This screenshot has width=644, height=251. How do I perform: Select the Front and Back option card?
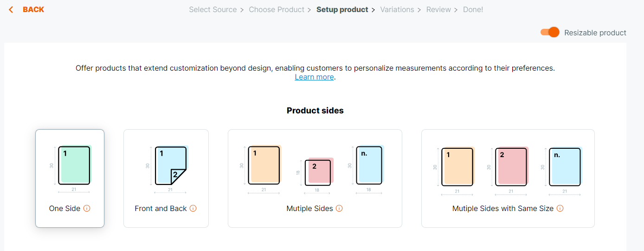pos(166,178)
